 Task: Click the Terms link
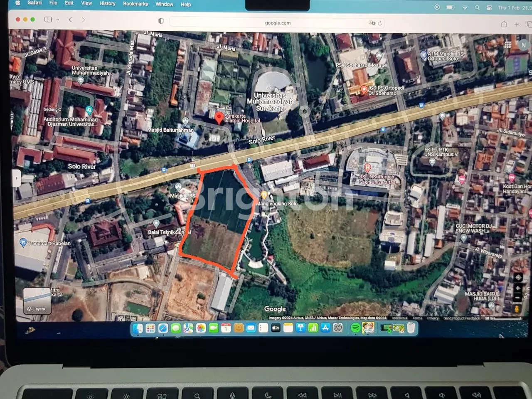point(417,318)
